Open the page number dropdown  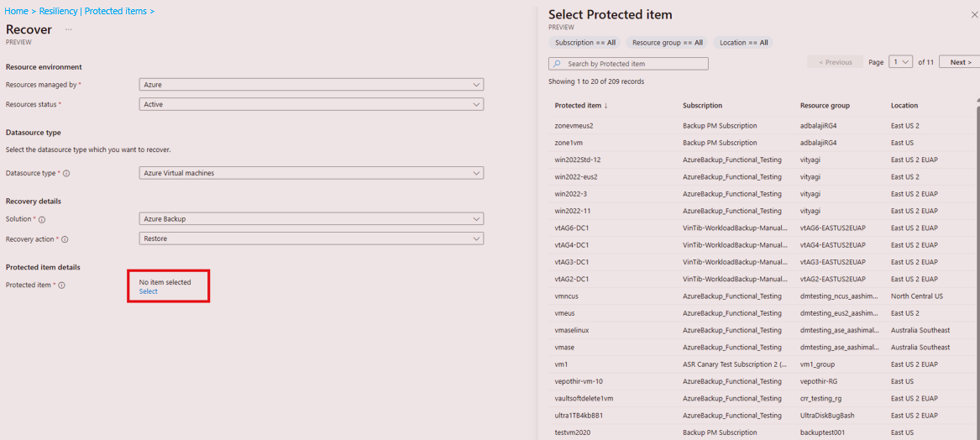click(900, 62)
